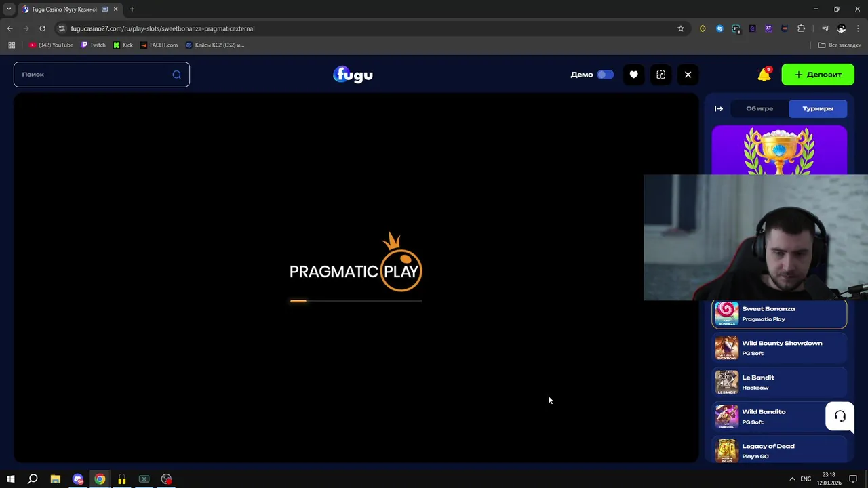868x488 pixels.
Task: Collapse the side panel arrow
Action: [x=719, y=108]
